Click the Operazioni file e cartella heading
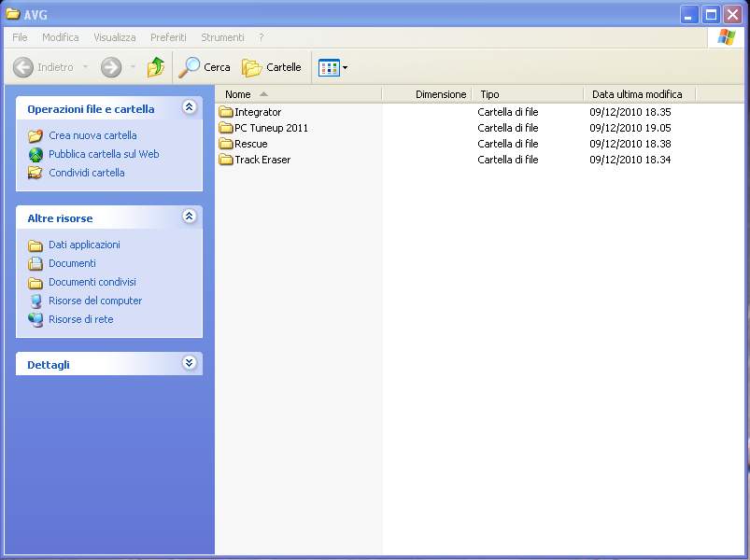 tap(91, 109)
